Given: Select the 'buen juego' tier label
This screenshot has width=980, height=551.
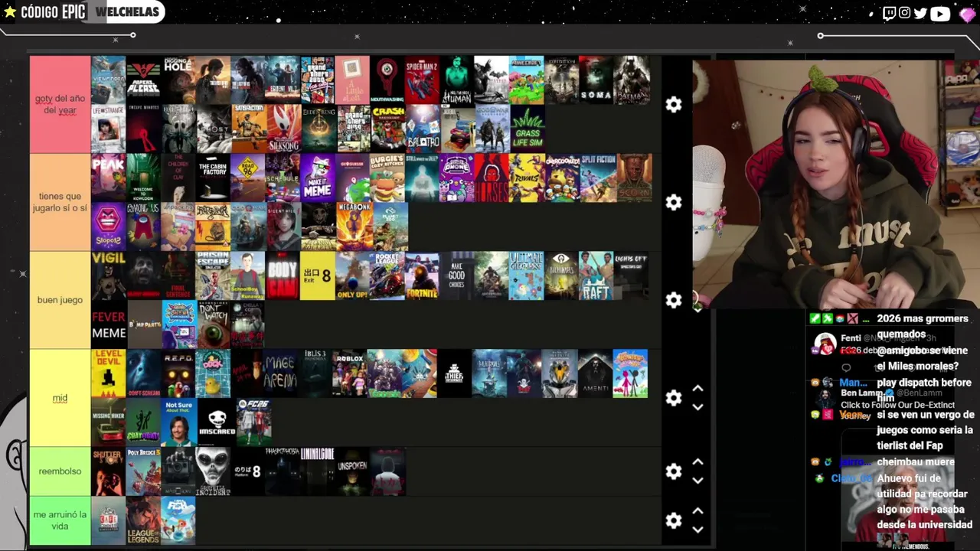Looking at the screenshot, I should click(60, 300).
